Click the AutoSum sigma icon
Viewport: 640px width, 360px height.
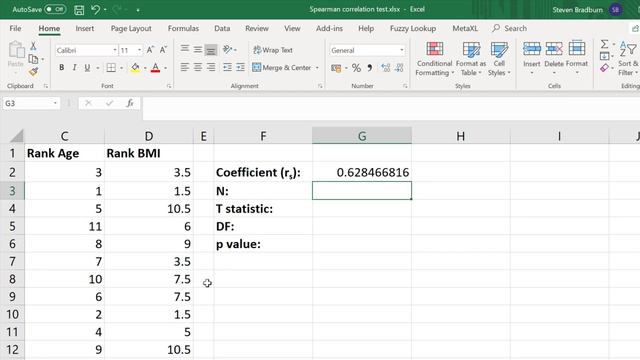click(x=604, y=44)
